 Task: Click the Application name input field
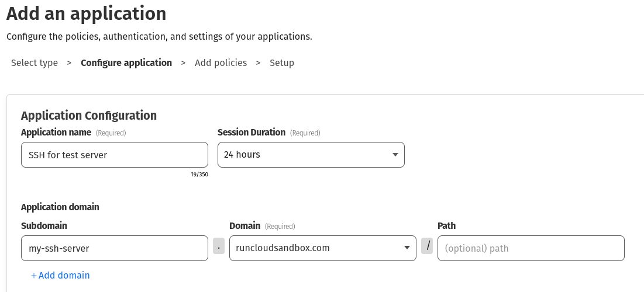[x=114, y=155]
